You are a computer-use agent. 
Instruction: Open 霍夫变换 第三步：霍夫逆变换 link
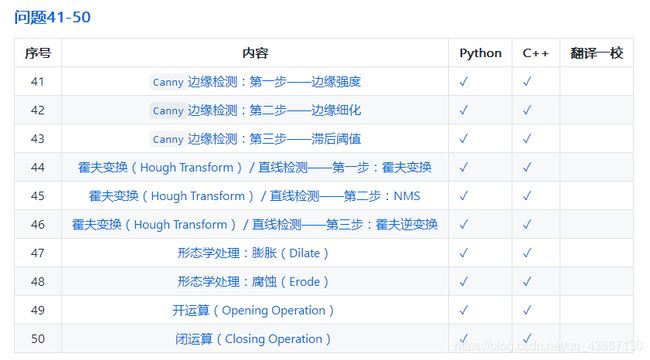(x=255, y=224)
